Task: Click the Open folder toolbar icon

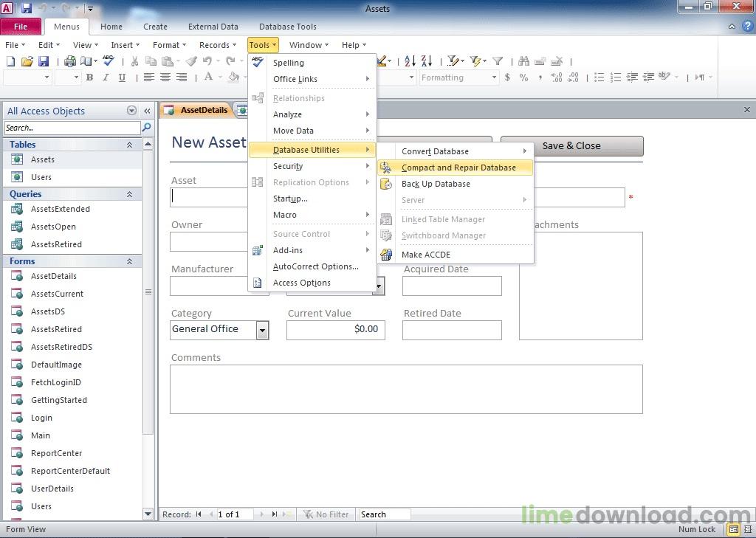Action: (x=27, y=62)
